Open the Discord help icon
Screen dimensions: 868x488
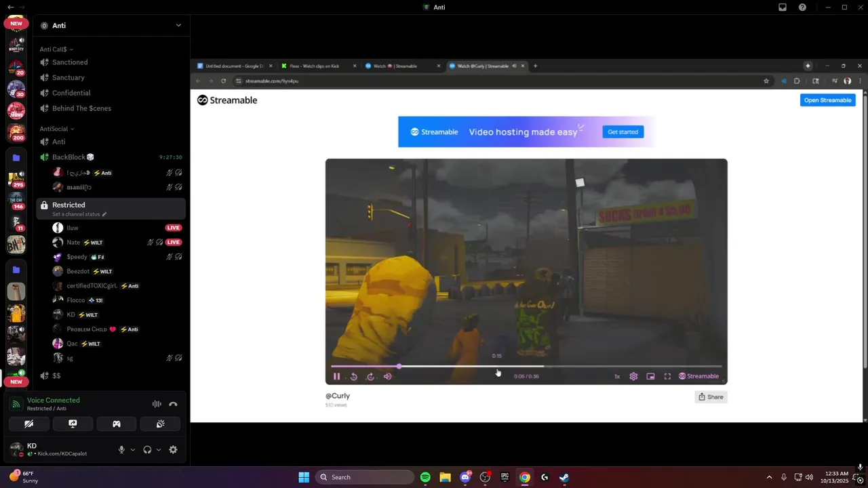click(x=803, y=7)
